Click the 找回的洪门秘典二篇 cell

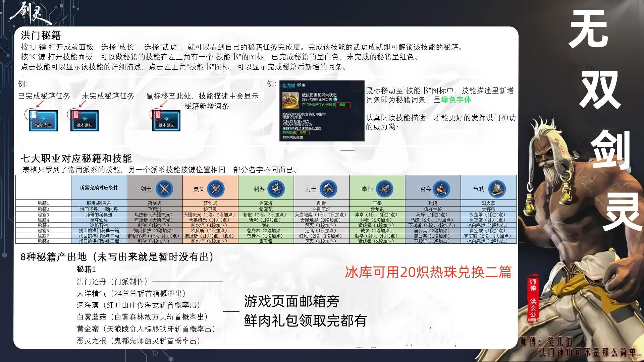pos(99,236)
